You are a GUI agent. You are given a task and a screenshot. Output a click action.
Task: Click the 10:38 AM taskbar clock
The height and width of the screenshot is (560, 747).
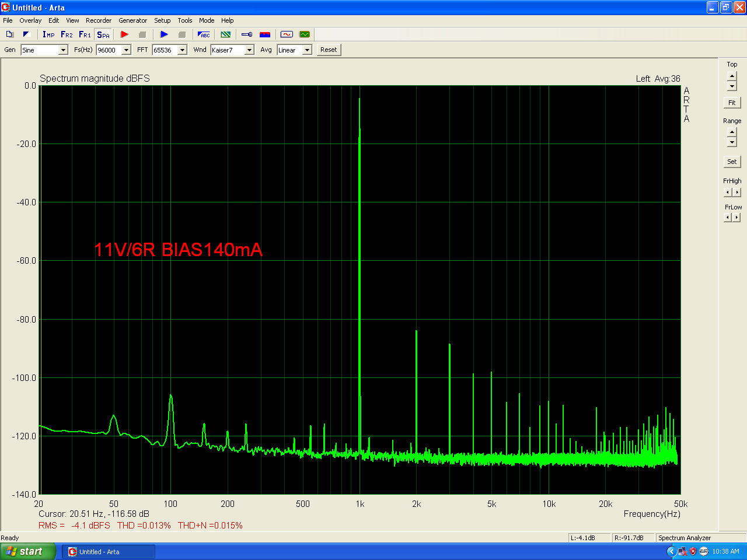725,551
